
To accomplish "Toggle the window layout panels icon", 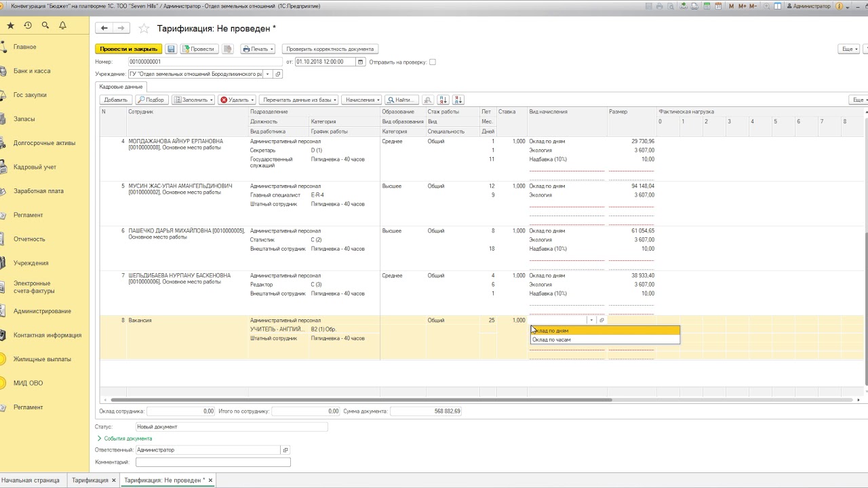I will point(777,6).
